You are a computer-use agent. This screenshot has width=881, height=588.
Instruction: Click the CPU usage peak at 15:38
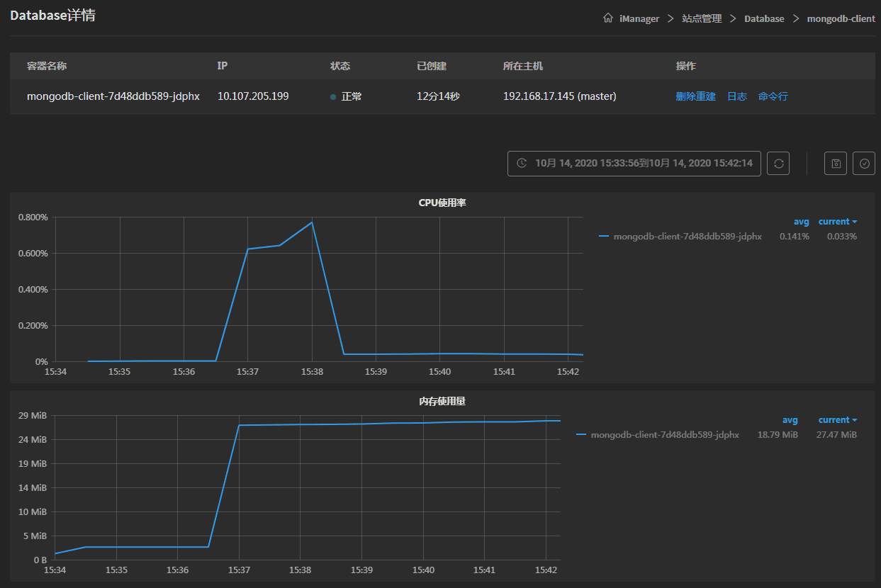(312, 222)
